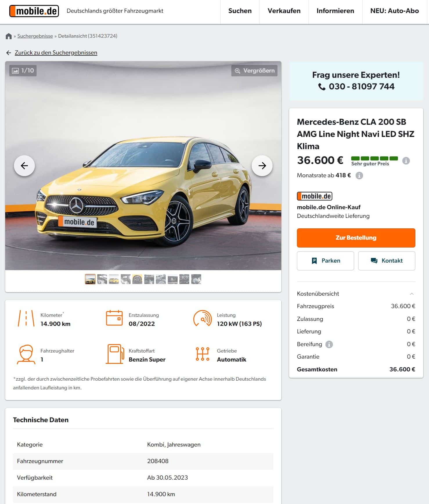Screen dimensions: 429x504
Task: Show the next car photo
Action: [x=262, y=166]
